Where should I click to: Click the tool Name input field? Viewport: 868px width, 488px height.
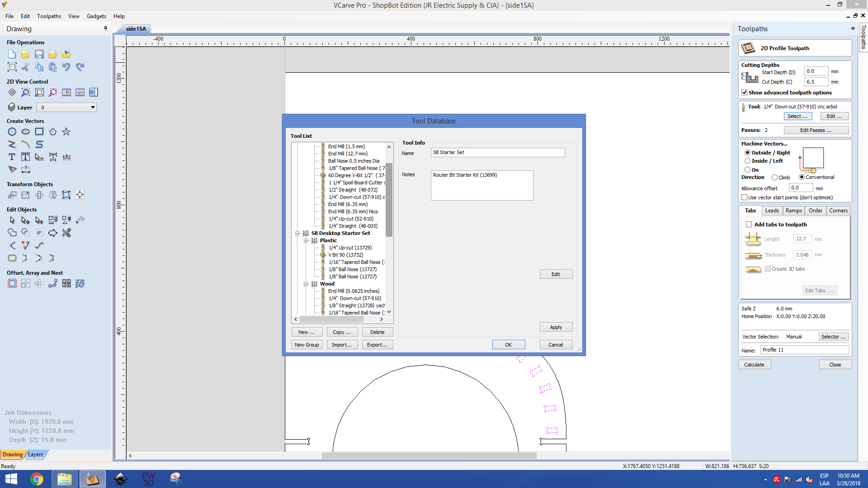(498, 153)
